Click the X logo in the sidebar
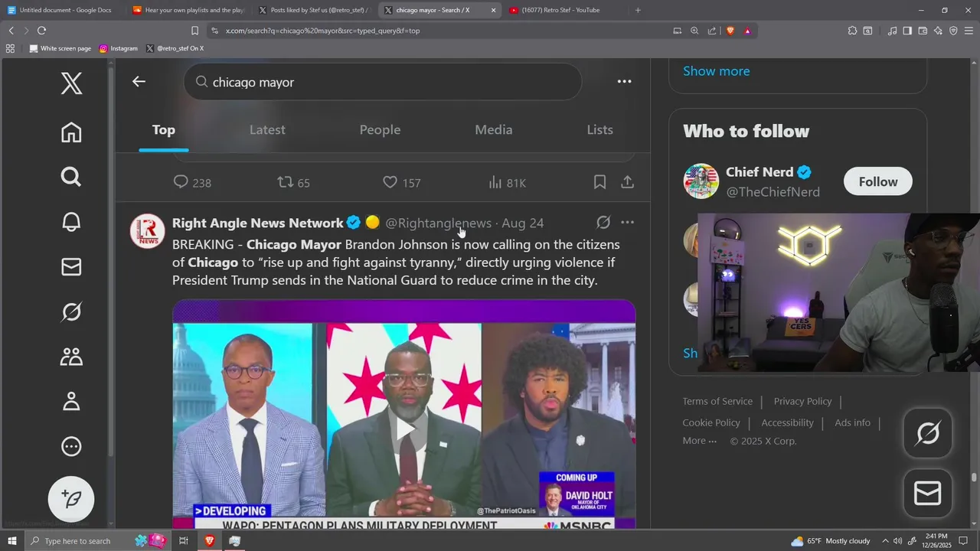Viewport: 980px width, 551px height. coord(71,83)
